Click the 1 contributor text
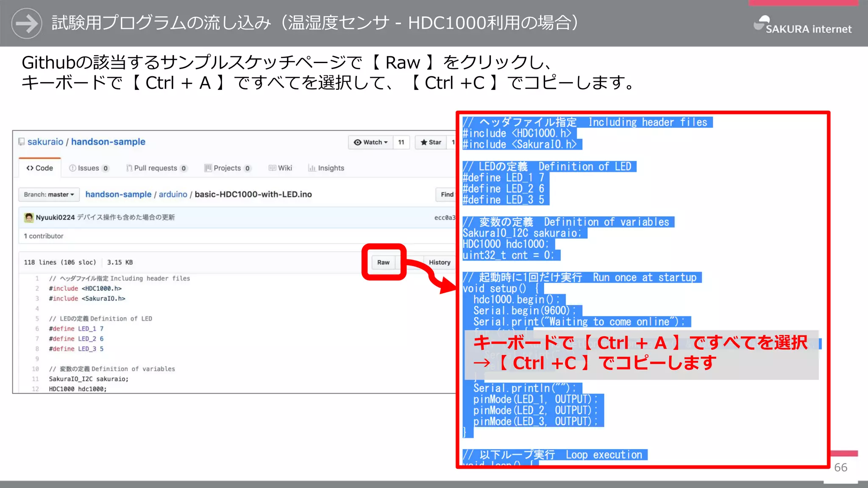This screenshot has width=868, height=488. click(44, 236)
